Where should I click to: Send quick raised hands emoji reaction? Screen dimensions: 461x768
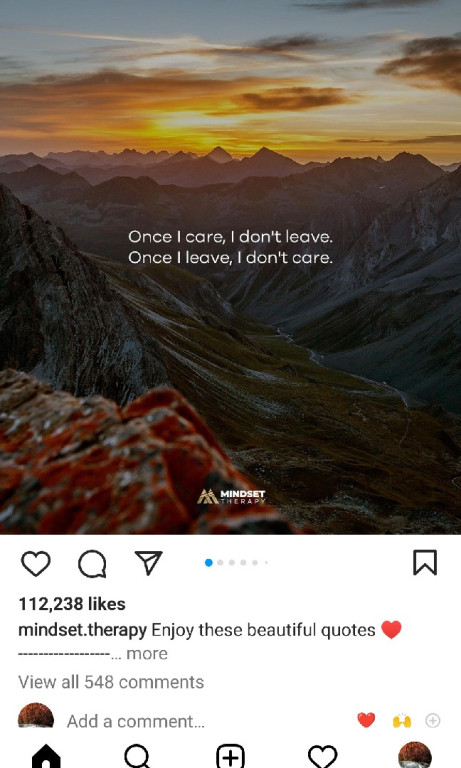click(x=402, y=721)
